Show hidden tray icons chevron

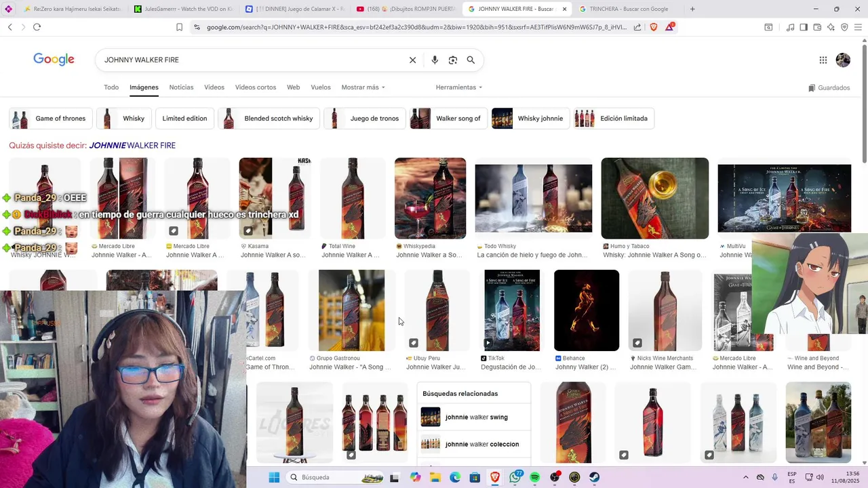click(x=746, y=477)
